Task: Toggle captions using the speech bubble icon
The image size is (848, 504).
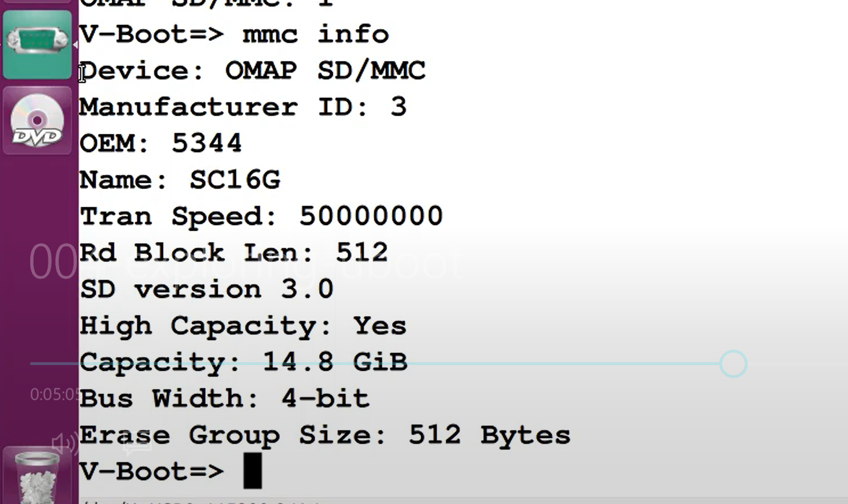Action: click(137, 443)
